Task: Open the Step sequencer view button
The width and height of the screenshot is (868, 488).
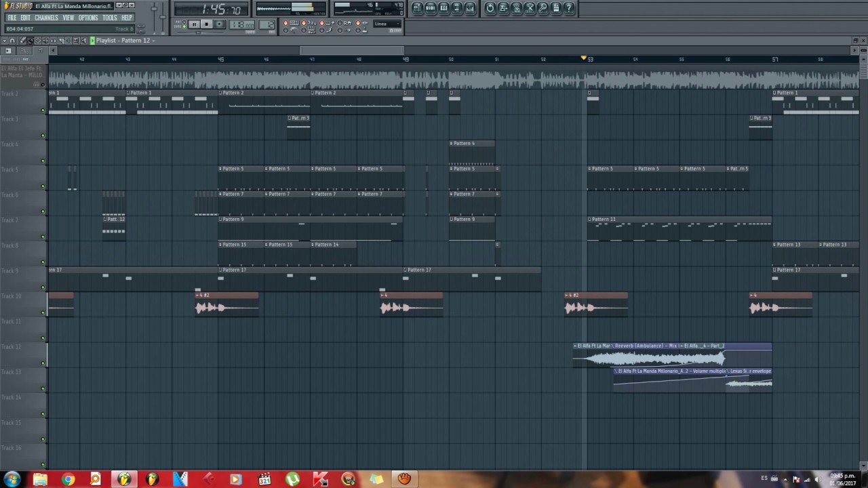Action: [x=431, y=8]
